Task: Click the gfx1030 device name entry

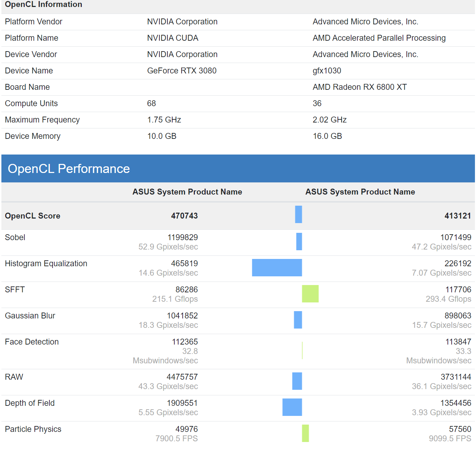Action: click(x=326, y=71)
